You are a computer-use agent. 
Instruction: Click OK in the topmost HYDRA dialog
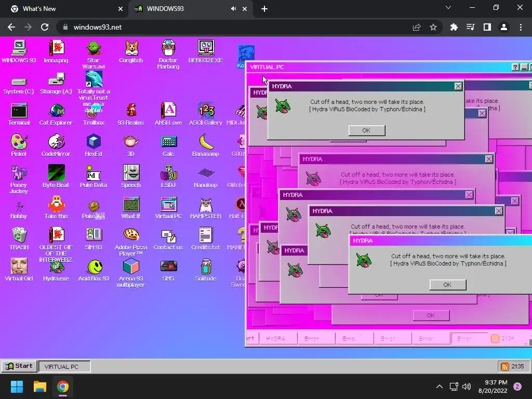click(x=366, y=130)
